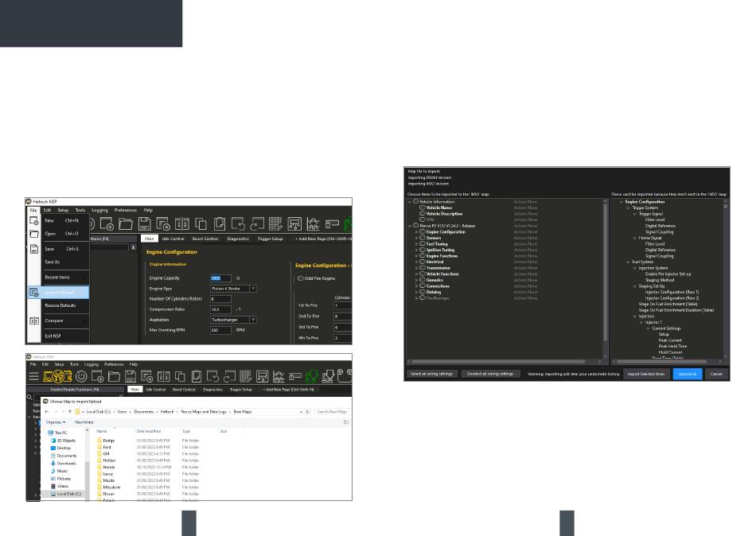Screen dimensions: 756x536
Task: Click the power button icon in lower toolbar
Action: coord(81,376)
